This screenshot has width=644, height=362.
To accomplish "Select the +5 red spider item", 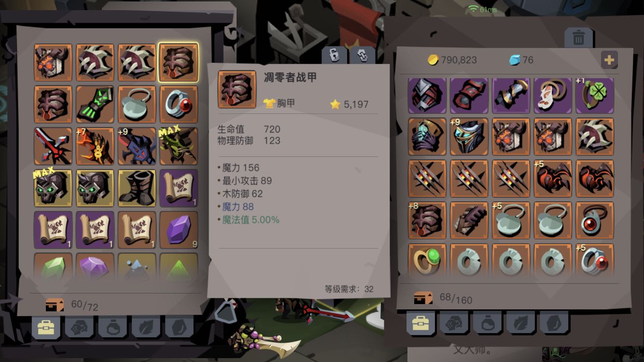I will [553, 179].
